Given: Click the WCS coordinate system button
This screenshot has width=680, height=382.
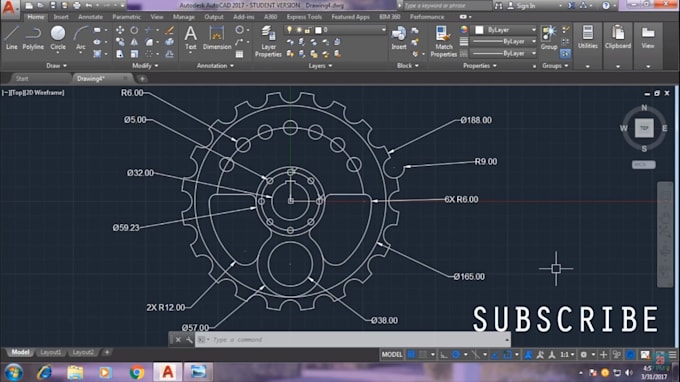Looking at the screenshot, I should [x=644, y=165].
